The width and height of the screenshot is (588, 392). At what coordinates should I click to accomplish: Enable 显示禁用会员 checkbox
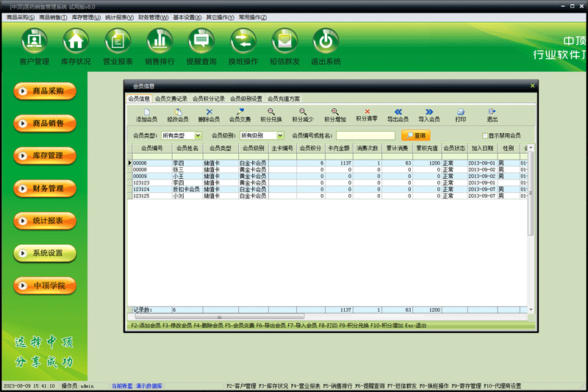484,135
